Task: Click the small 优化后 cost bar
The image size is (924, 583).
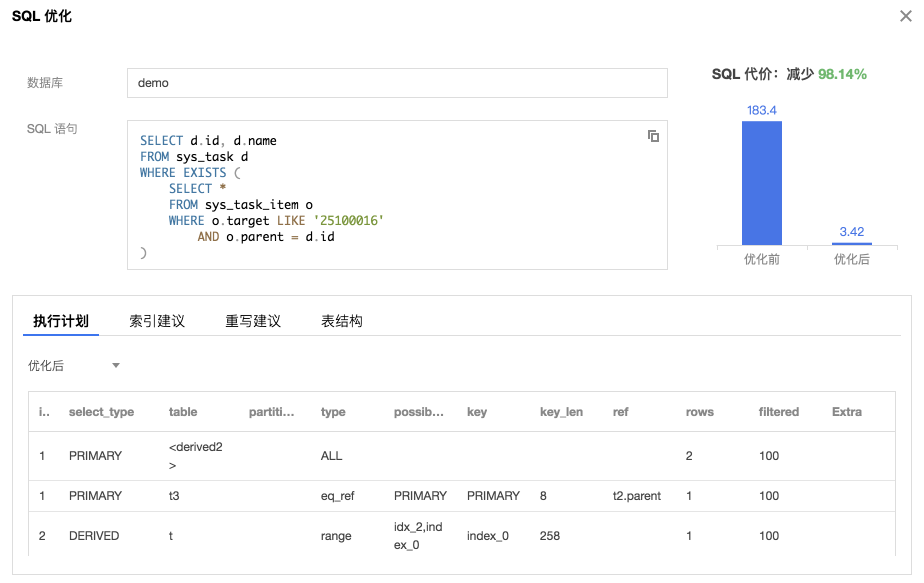Action: [852, 243]
